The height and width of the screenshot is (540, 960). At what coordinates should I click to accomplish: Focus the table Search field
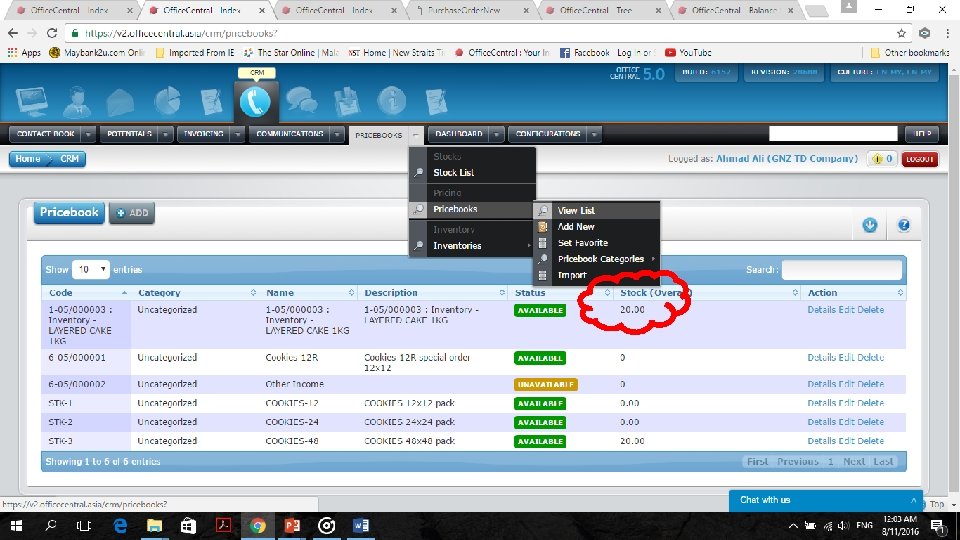(x=841, y=269)
